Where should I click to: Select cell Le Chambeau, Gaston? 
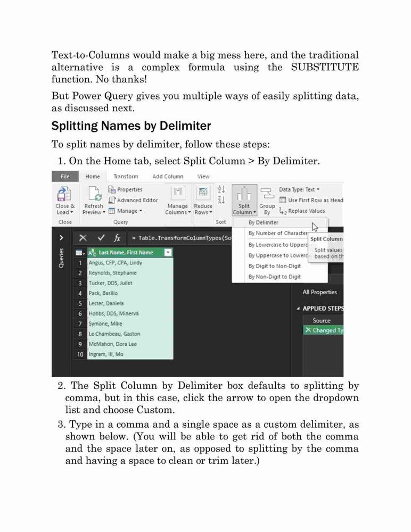(130, 334)
